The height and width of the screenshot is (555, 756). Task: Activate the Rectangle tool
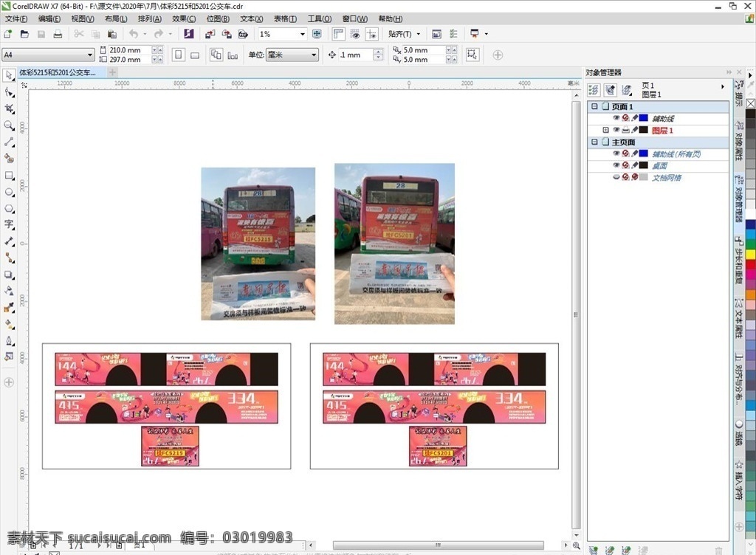click(9, 176)
